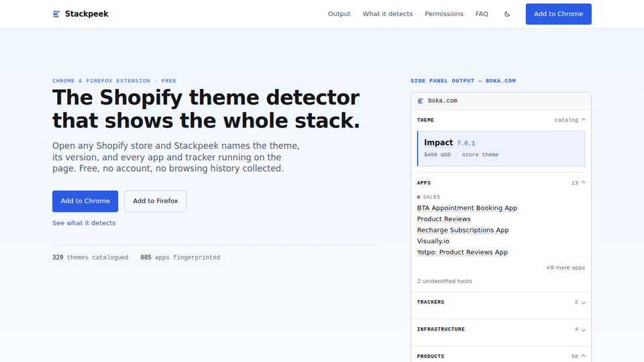Open the Permissions nav item
644x362 pixels.
(444, 14)
